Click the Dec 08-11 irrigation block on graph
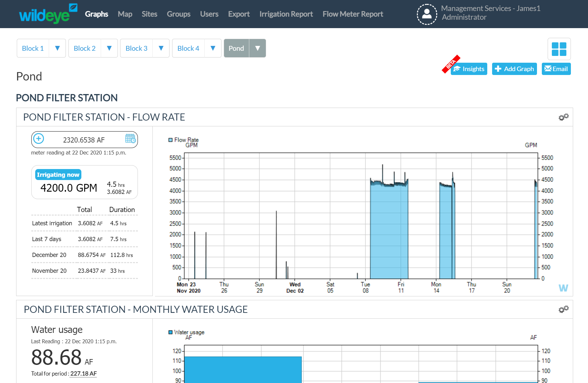Image resolution: width=588 pixels, height=383 pixels. [x=389, y=231]
